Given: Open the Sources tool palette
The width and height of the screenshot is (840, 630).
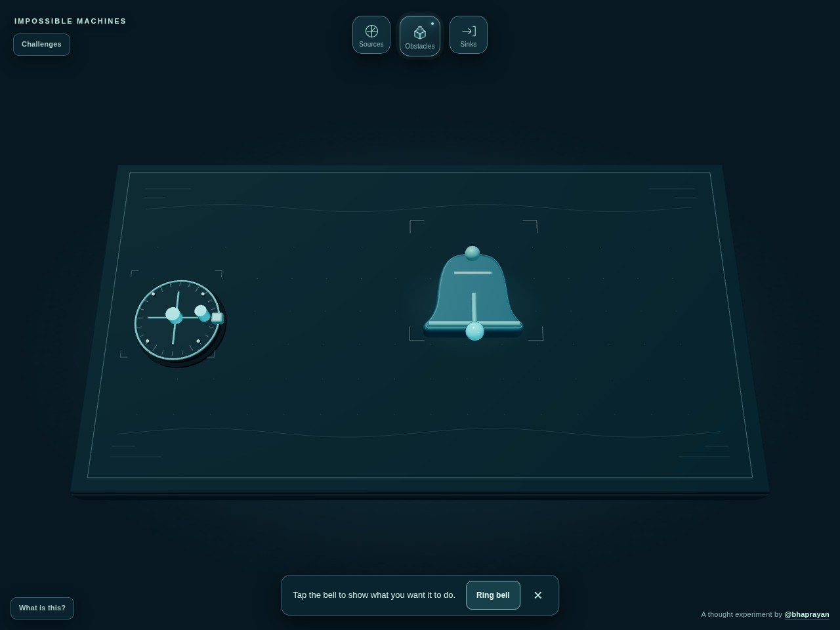Looking at the screenshot, I should click(x=371, y=35).
